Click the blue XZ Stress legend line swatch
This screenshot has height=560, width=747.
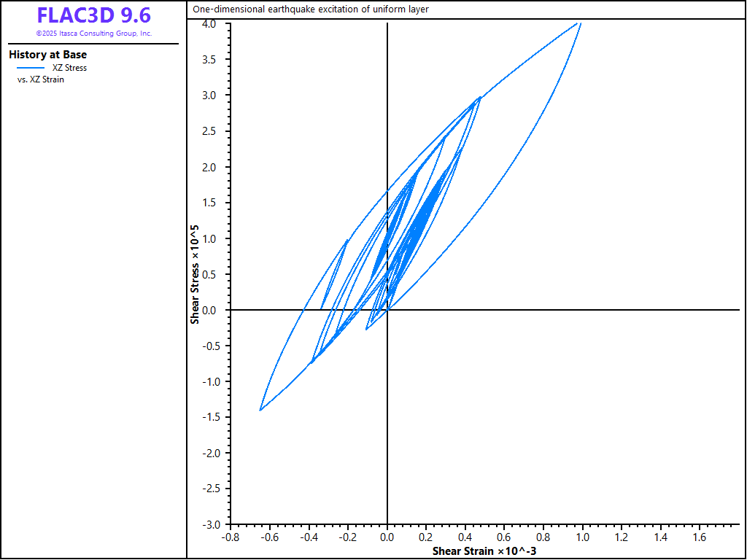[31, 68]
